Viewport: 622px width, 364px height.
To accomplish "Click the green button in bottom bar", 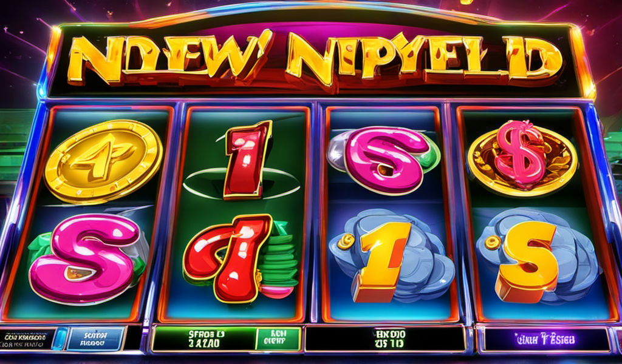I will [x=278, y=339].
